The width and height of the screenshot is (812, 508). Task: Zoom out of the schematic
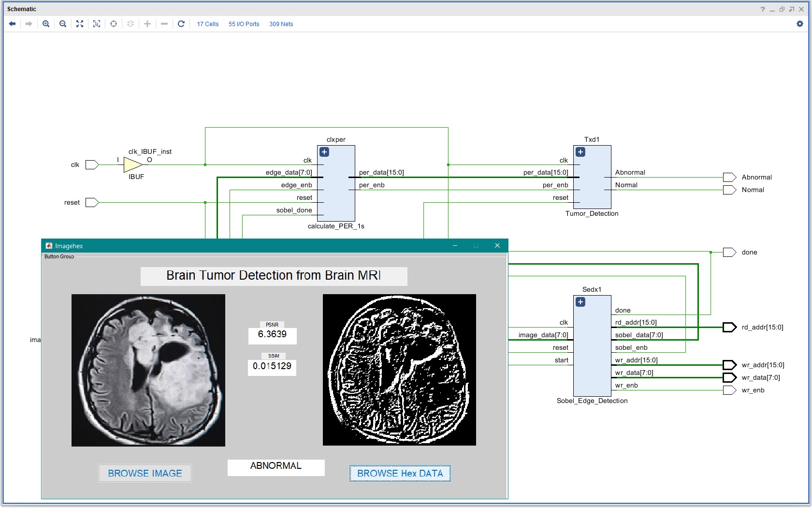point(63,24)
